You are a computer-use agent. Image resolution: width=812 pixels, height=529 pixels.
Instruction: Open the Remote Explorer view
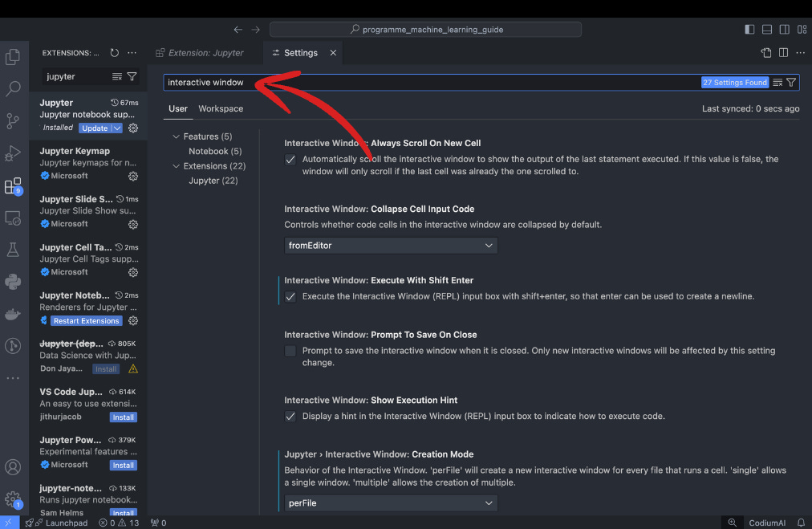13,218
